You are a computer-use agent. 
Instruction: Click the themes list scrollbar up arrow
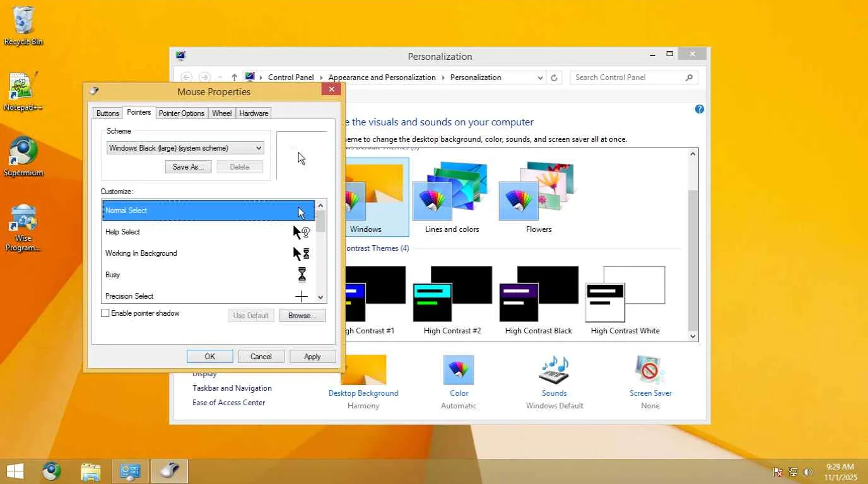pos(693,154)
